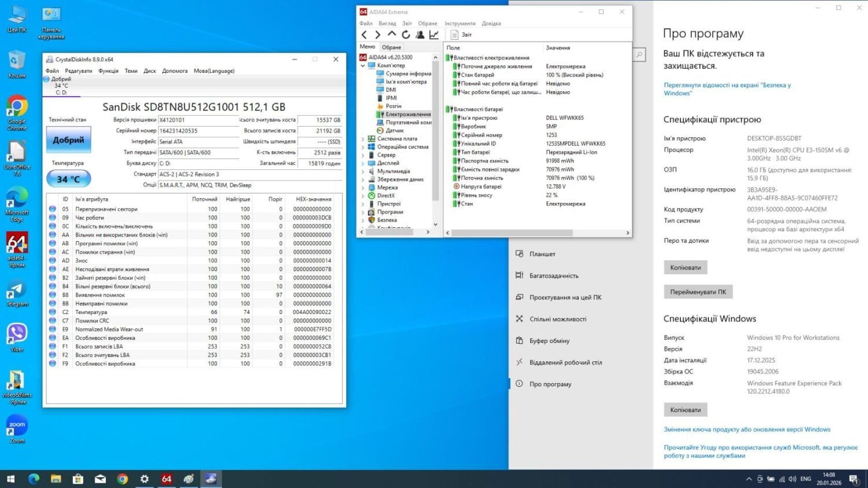Expand the Мультимедіа tree node
The width and height of the screenshot is (868, 488).
pos(363,171)
